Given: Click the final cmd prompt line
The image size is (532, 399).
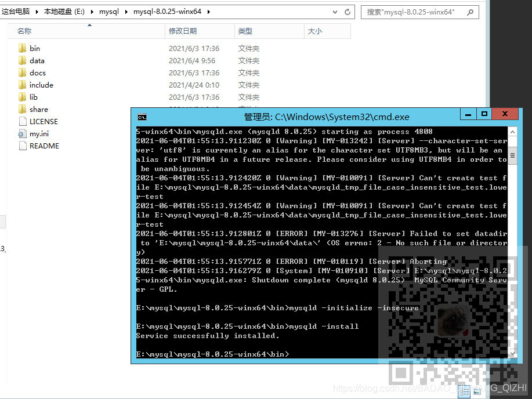Looking at the screenshot, I should point(213,354).
